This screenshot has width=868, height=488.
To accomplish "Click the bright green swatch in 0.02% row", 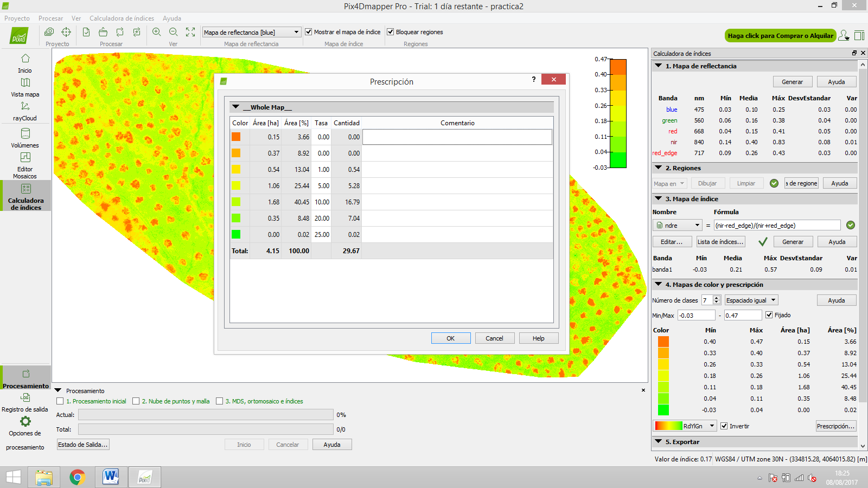I will click(x=236, y=234).
